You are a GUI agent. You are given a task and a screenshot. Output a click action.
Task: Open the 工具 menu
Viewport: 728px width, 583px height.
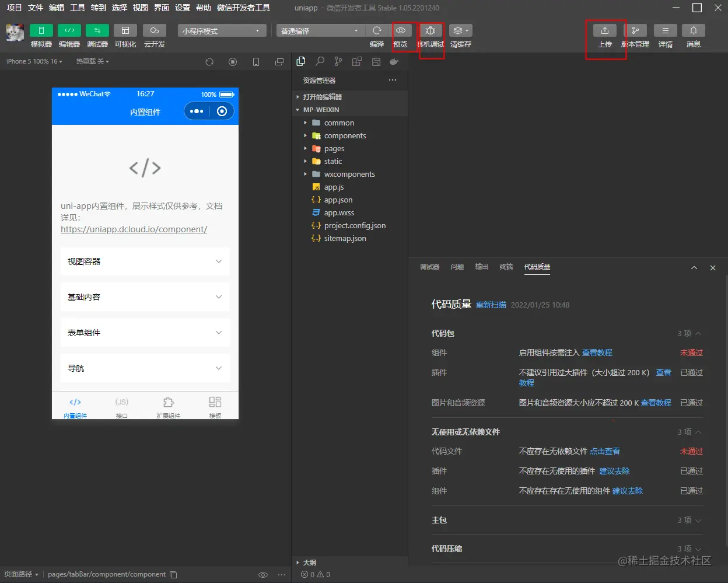pyautogui.click(x=78, y=8)
